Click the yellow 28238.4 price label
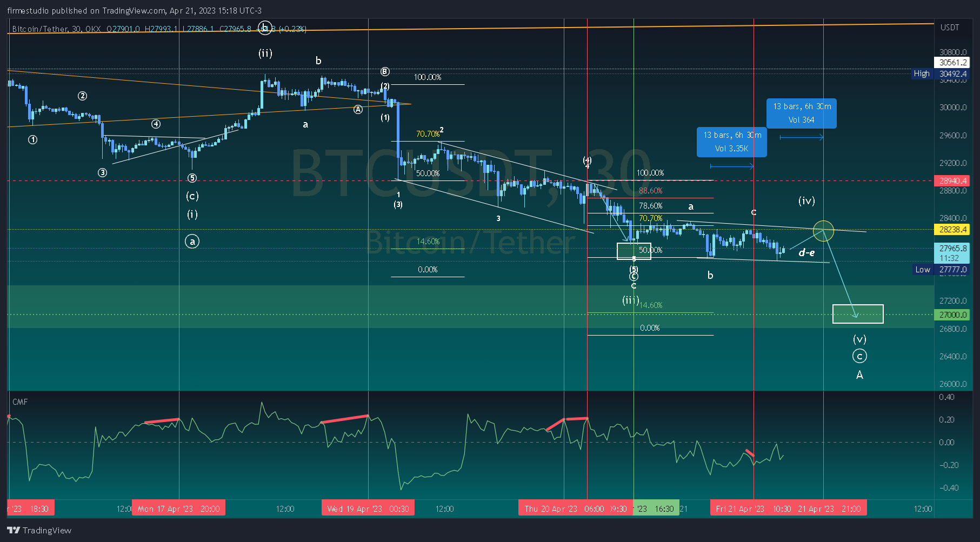Screen dimensions: 980x542 point(952,229)
